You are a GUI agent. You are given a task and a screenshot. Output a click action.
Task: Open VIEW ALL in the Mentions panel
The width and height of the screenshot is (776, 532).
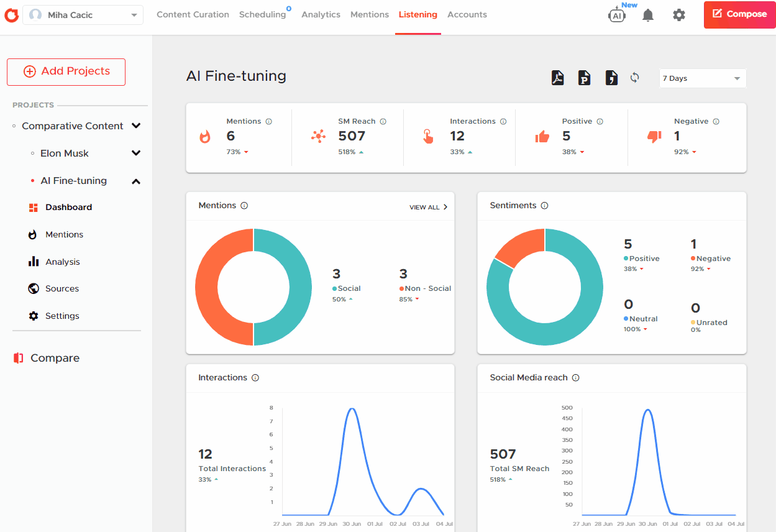[429, 207]
